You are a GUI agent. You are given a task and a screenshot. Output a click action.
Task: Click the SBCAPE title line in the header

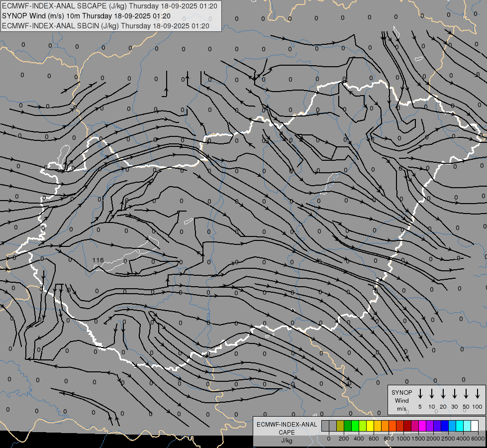pos(109,6)
